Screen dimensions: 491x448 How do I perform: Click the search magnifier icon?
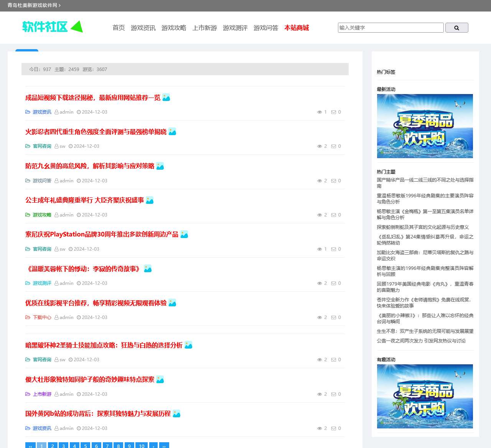coord(456,27)
